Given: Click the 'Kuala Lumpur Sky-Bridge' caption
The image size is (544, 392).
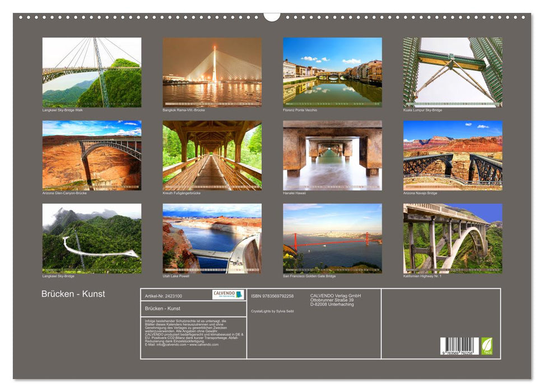Looking at the screenshot, I should pyautogui.click(x=422, y=110).
